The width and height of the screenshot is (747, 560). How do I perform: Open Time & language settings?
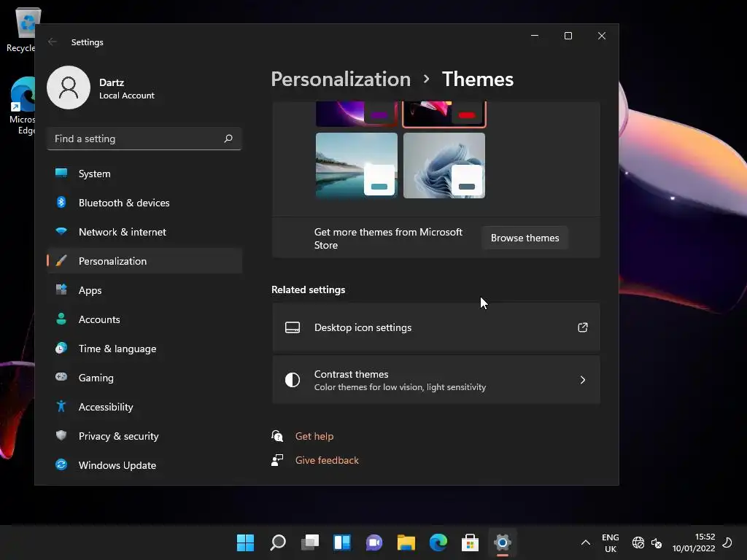tap(144, 349)
